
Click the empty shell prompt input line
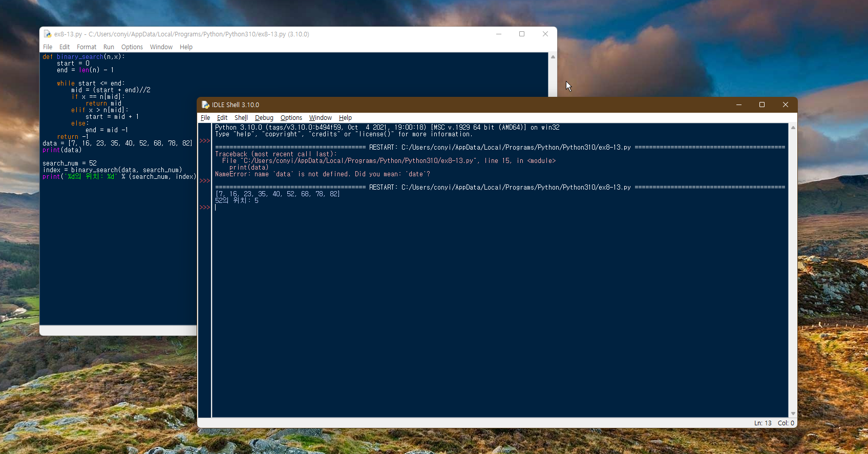coord(500,208)
